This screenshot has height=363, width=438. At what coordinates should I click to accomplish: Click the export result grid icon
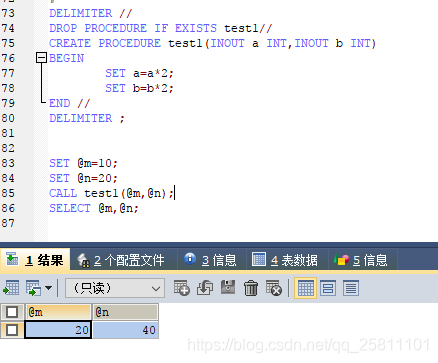pos(11,288)
